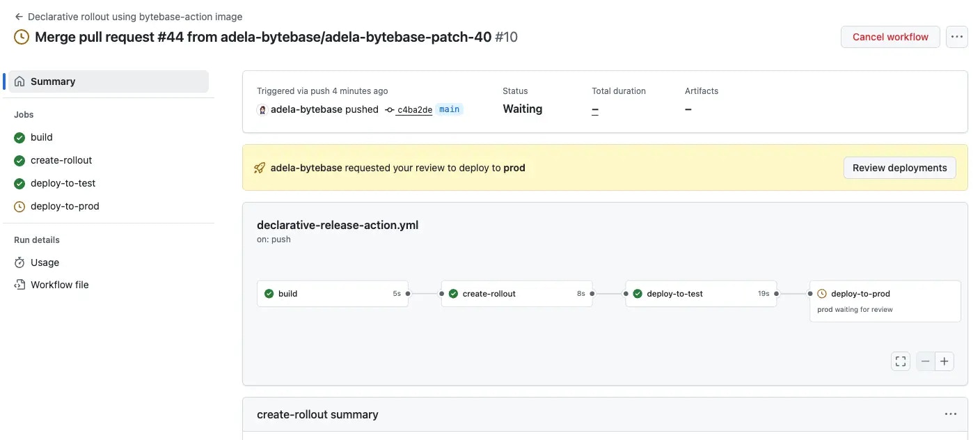Open Review deployments for prod approval

(899, 167)
